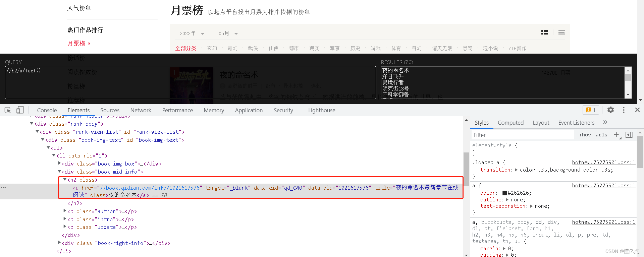The width and height of the screenshot is (644, 257).
Task: Switch to detailed list view icon
Action: coord(545,33)
